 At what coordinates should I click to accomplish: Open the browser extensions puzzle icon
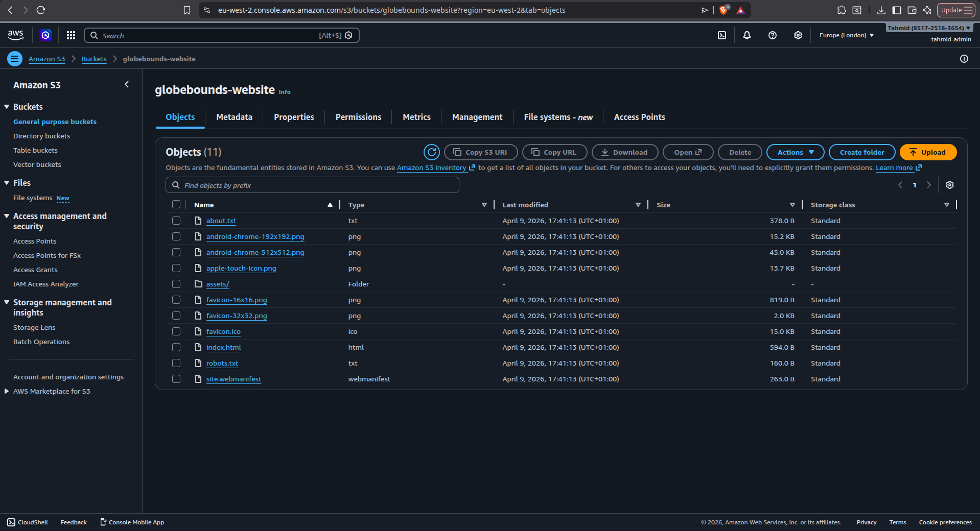click(x=842, y=10)
